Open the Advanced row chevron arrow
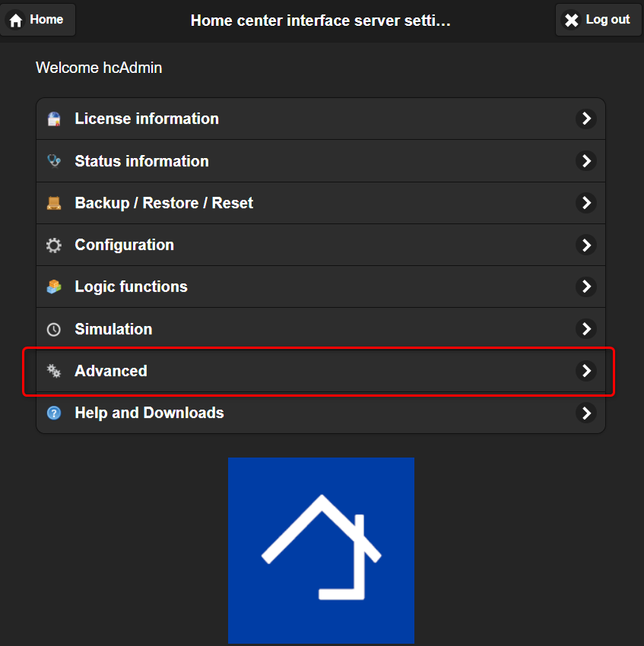This screenshot has height=646, width=644. 586,371
